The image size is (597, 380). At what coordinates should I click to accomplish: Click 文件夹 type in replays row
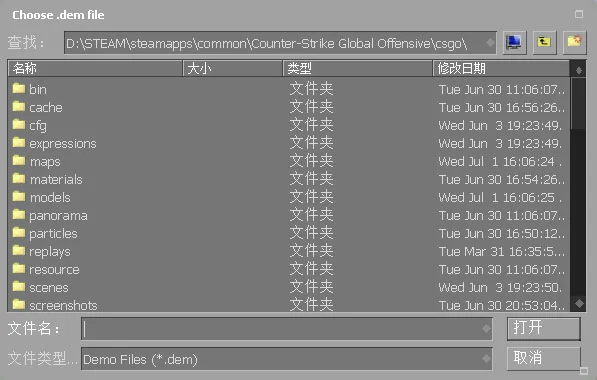[311, 251]
